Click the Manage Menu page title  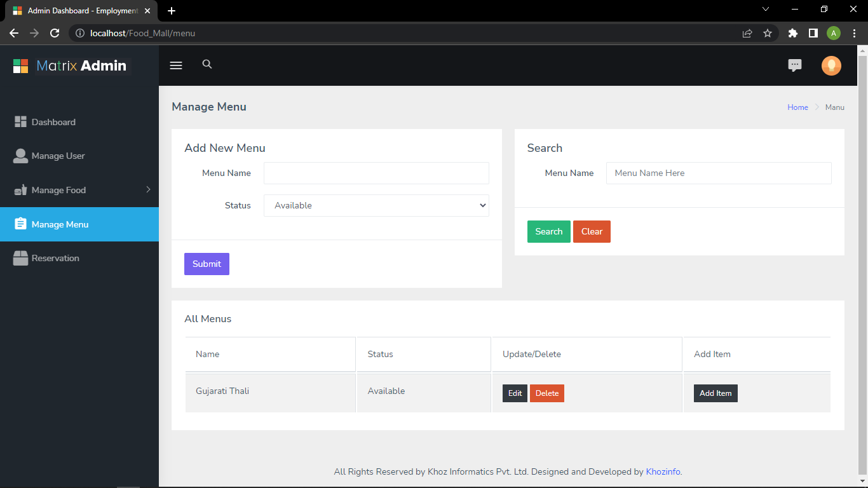pyautogui.click(x=209, y=107)
